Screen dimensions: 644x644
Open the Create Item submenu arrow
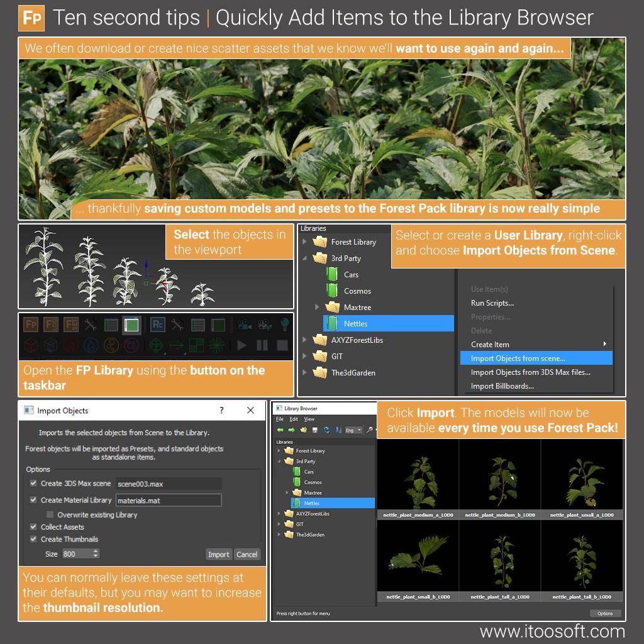point(604,344)
